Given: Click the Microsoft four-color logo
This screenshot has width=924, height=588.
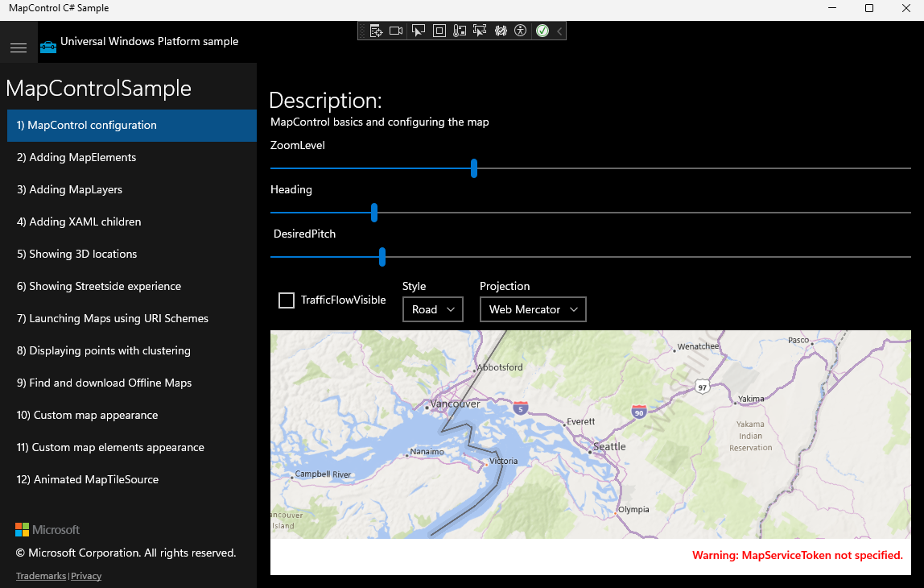Looking at the screenshot, I should click(22, 530).
